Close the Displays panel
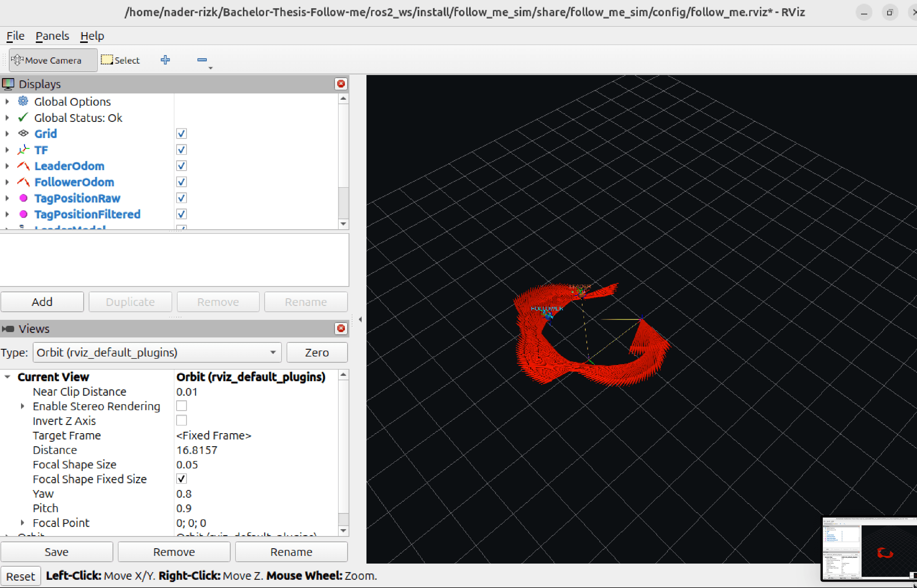The image size is (917, 588). click(341, 84)
